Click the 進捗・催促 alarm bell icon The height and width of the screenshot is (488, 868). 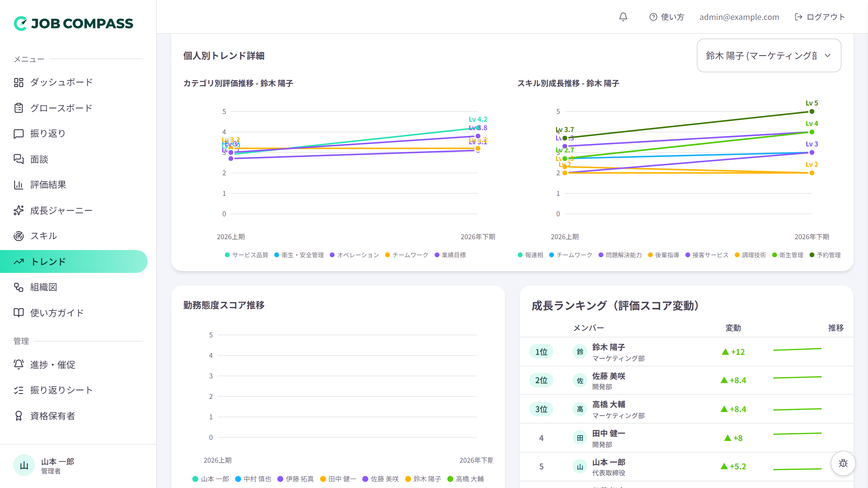pos(18,364)
